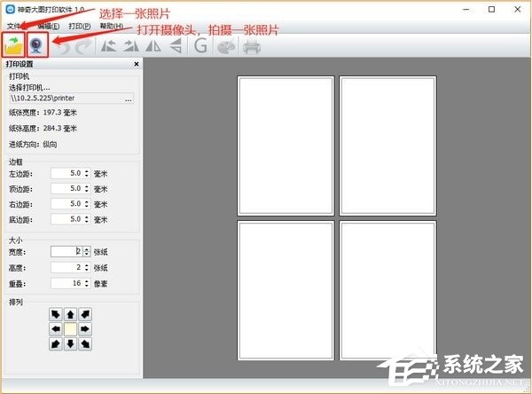The image size is (532, 394).
Task: Click 选择打印机... label
Action: click(29, 88)
